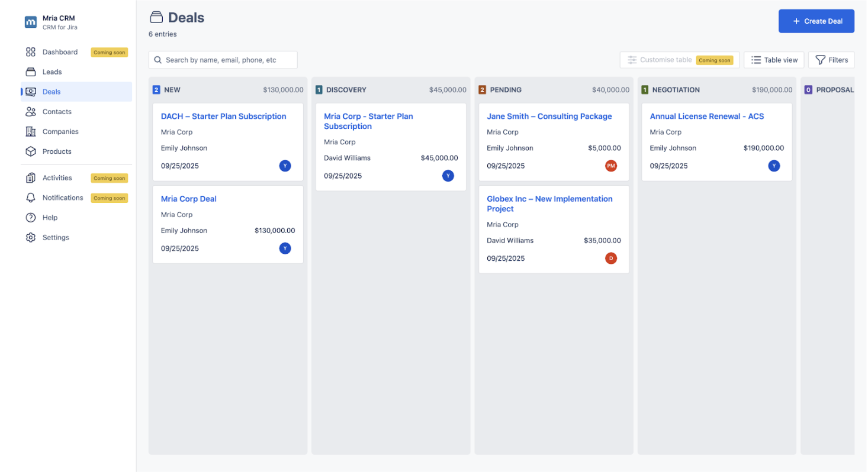Image resolution: width=868 pixels, height=472 pixels.
Task: Open Annual License Renewal - ACS deal
Action: pyautogui.click(x=707, y=117)
